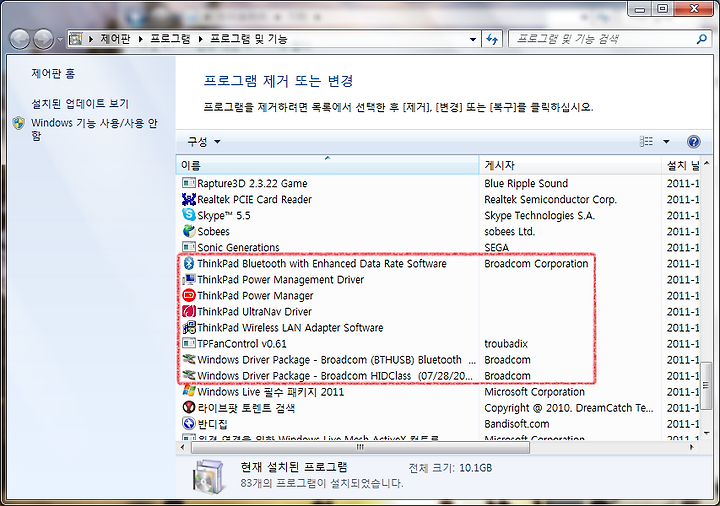
Task: Select the TPFanControl v0.61 entry
Action: tap(438, 343)
